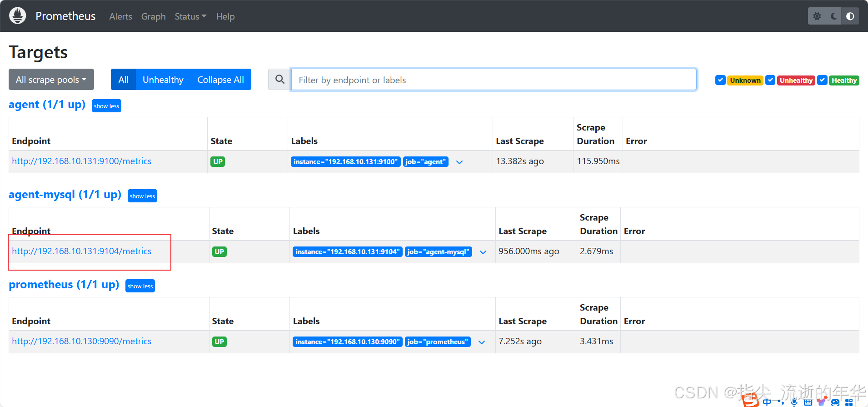Open the IME skin shirt icon
The width and height of the screenshot is (868, 407).
pos(822,402)
